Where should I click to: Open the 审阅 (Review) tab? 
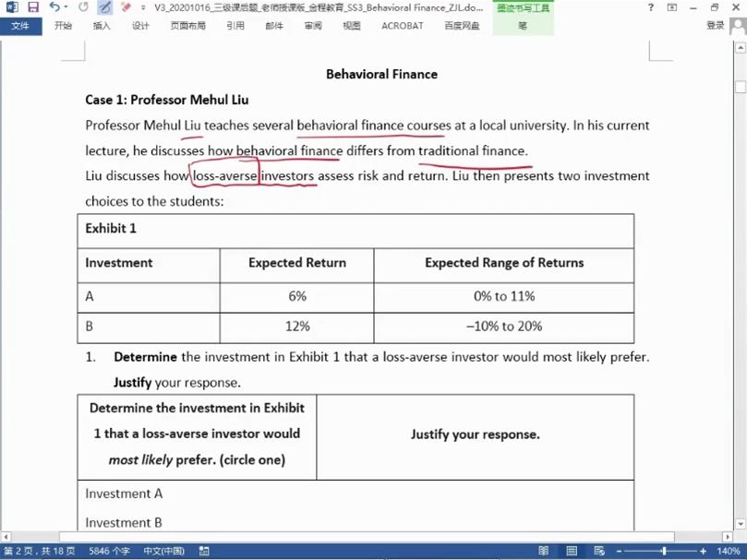point(313,26)
